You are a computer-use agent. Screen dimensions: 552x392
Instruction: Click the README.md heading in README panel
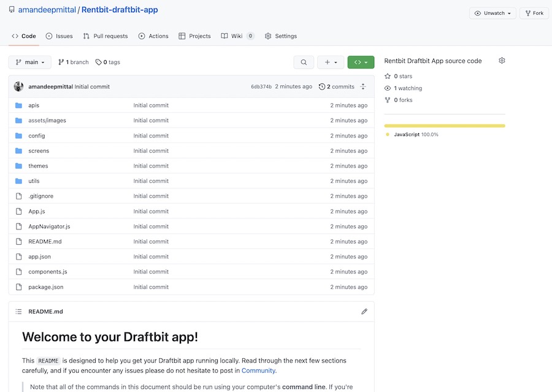(45, 312)
